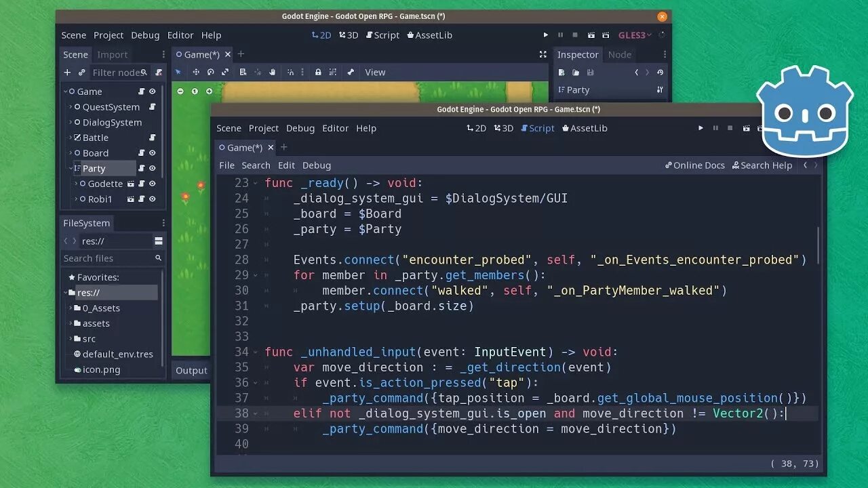This screenshot has height=488, width=868.
Task: Toggle visibility of Party node
Action: click(x=153, y=168)
